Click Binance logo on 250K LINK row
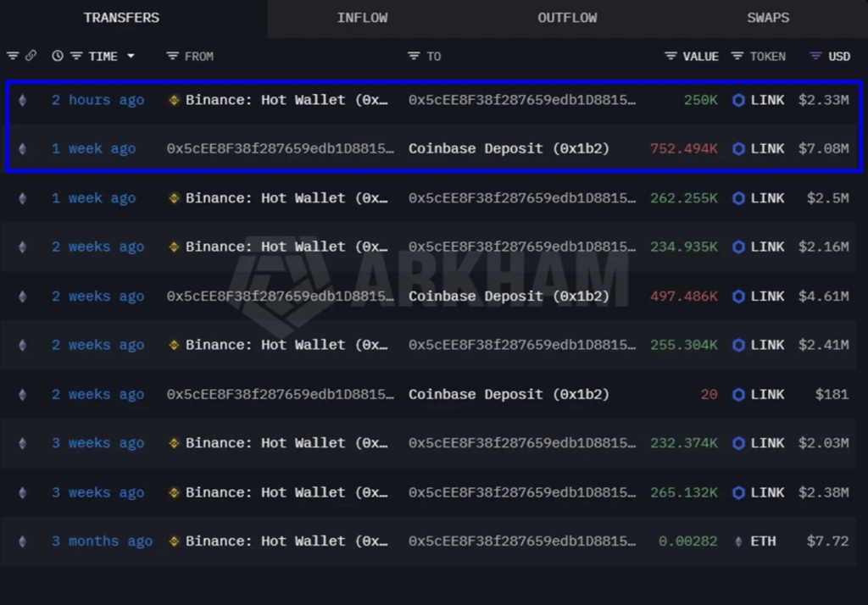 click(174, 100)
